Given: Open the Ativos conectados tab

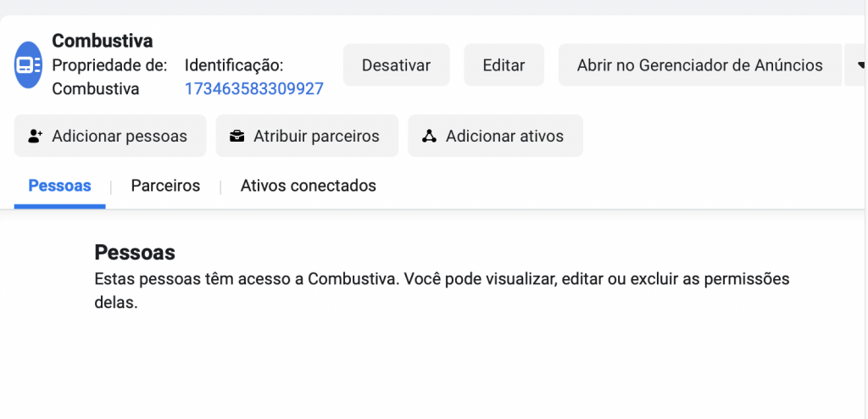Looking at the screenshot, I should [309, 186].
